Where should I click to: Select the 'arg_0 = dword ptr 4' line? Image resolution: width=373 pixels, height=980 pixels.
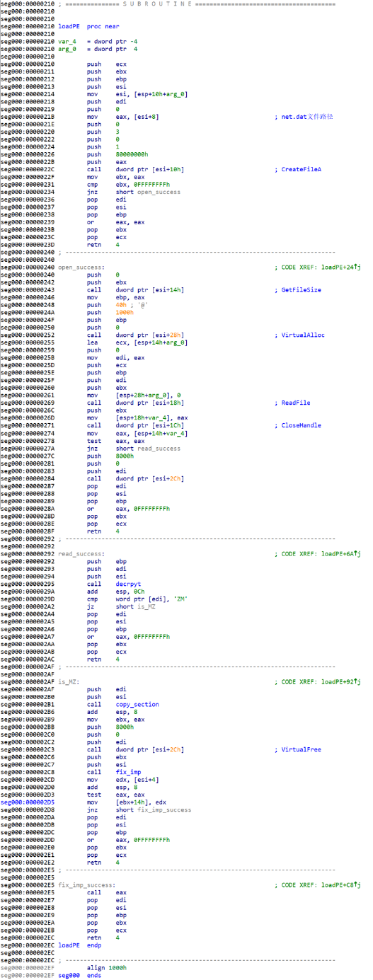tap(98, 49)
